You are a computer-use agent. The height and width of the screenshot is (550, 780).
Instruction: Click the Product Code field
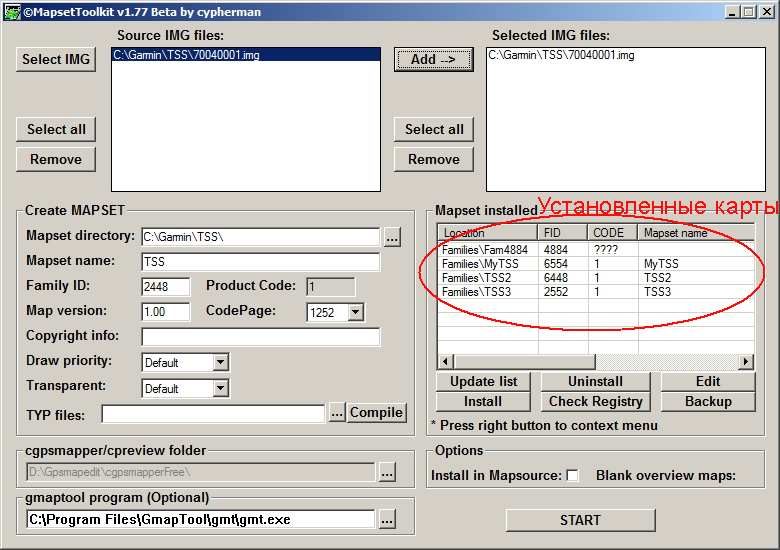tap(330, 286)
